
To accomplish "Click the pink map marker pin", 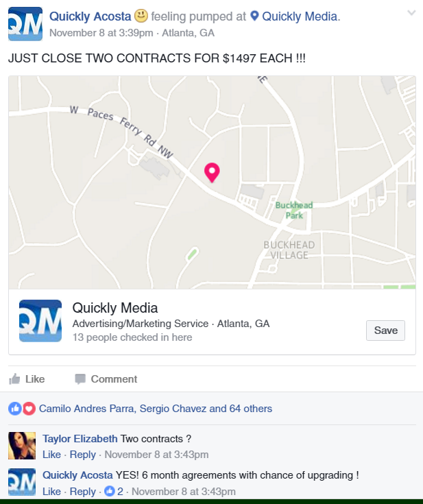I will [x=212, y=173].
